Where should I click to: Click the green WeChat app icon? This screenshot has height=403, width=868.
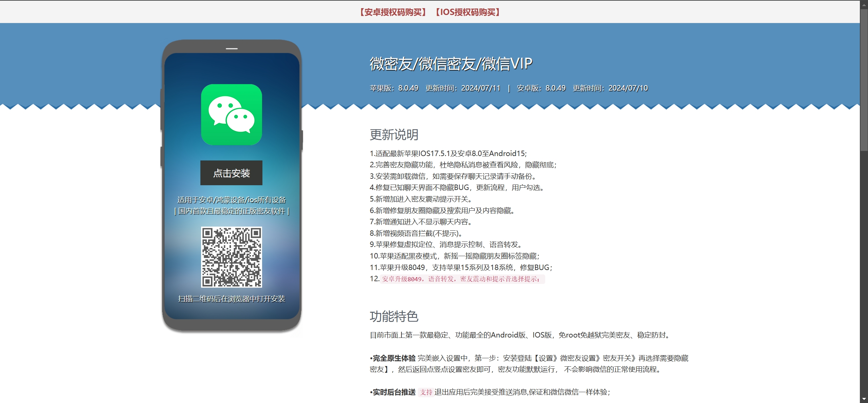[x=232, y=114]
